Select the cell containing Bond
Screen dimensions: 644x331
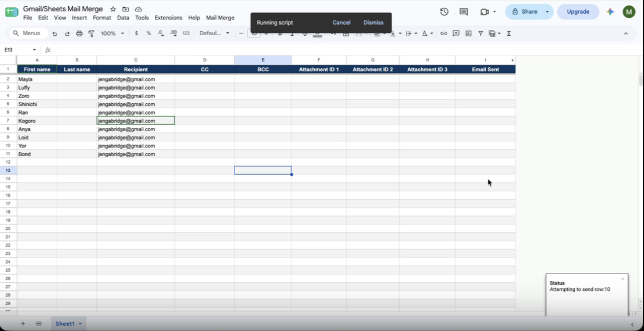(x=37, y=154)
